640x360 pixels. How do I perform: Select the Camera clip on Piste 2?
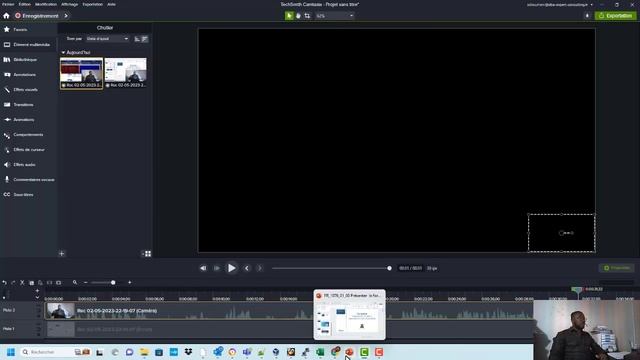click(289, 311)
